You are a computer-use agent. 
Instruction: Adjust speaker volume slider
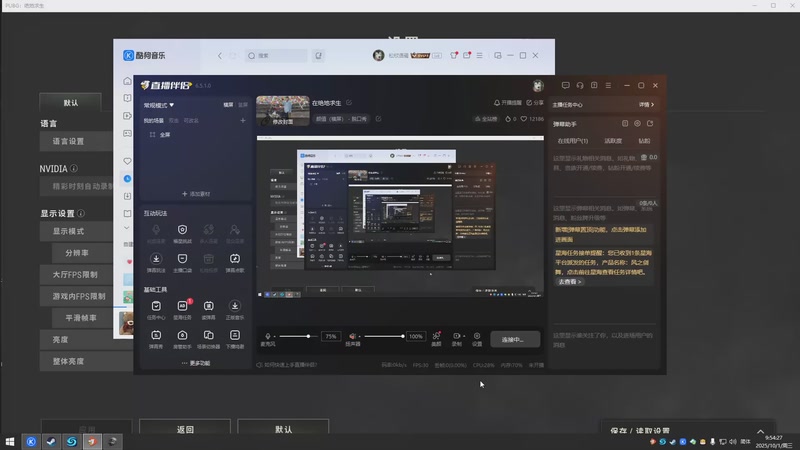tap(384, 336)
